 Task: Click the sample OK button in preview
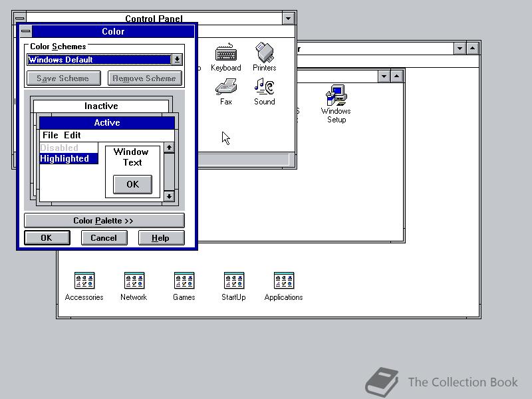[x=132, y=184]
